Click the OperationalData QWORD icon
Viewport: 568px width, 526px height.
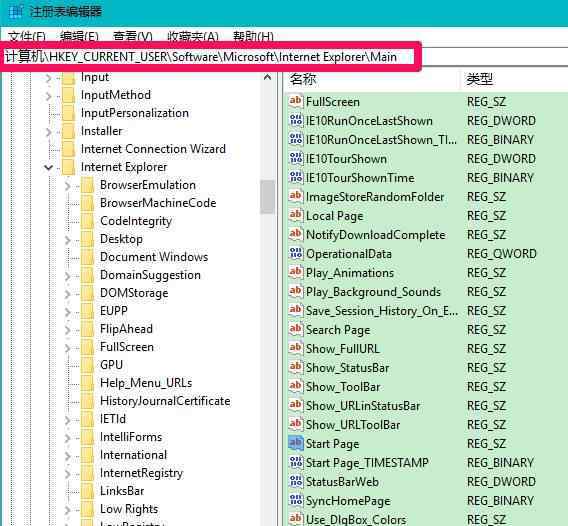click(296, 254)
